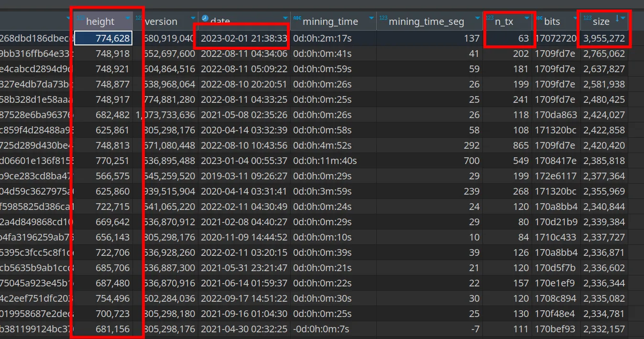Select the height cell 774,628
644x339 pixels.
103,38
